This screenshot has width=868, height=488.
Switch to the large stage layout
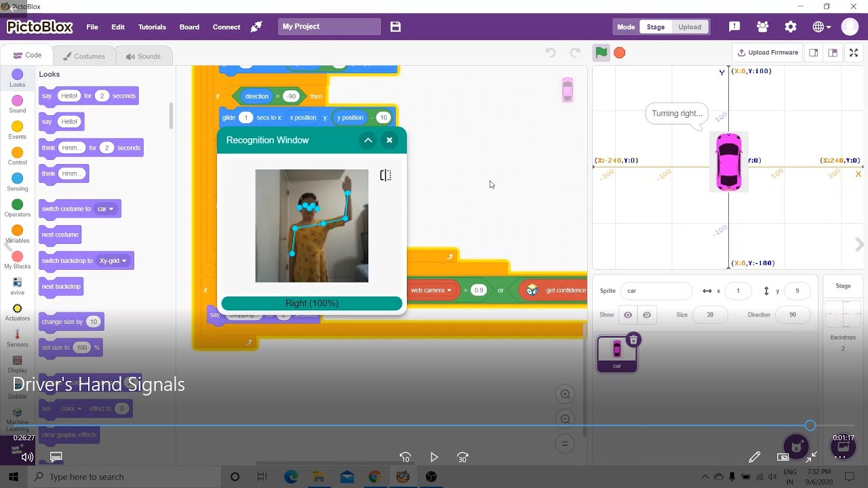[833, 53]
